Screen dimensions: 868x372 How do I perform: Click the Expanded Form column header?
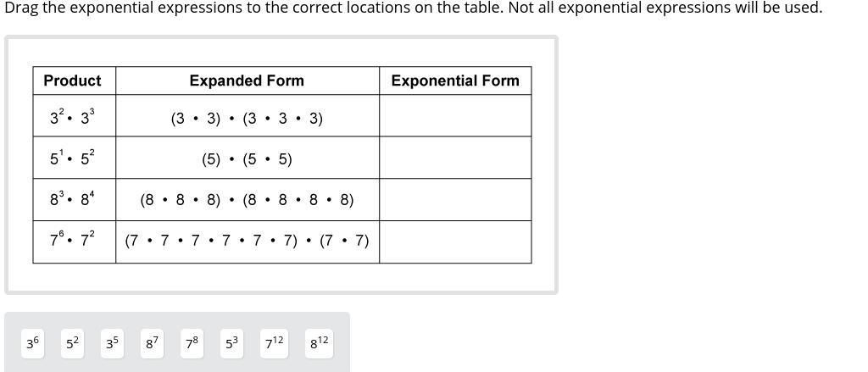[x=248, y=81]
